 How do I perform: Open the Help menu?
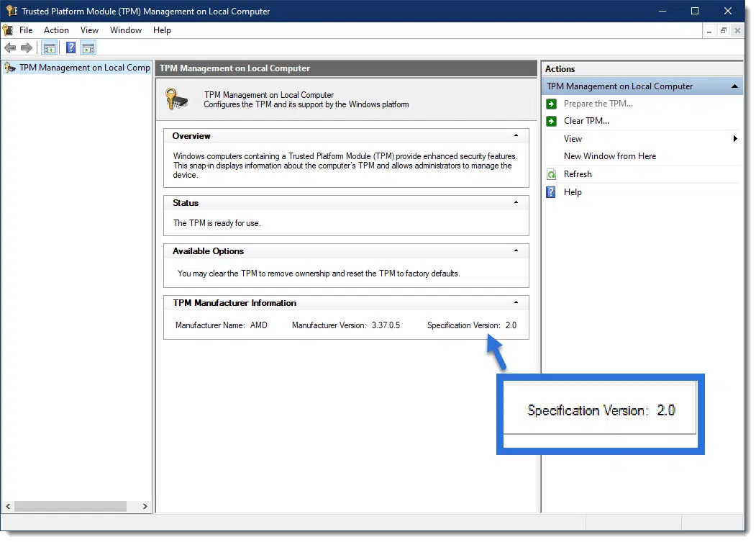pos(162,30)
